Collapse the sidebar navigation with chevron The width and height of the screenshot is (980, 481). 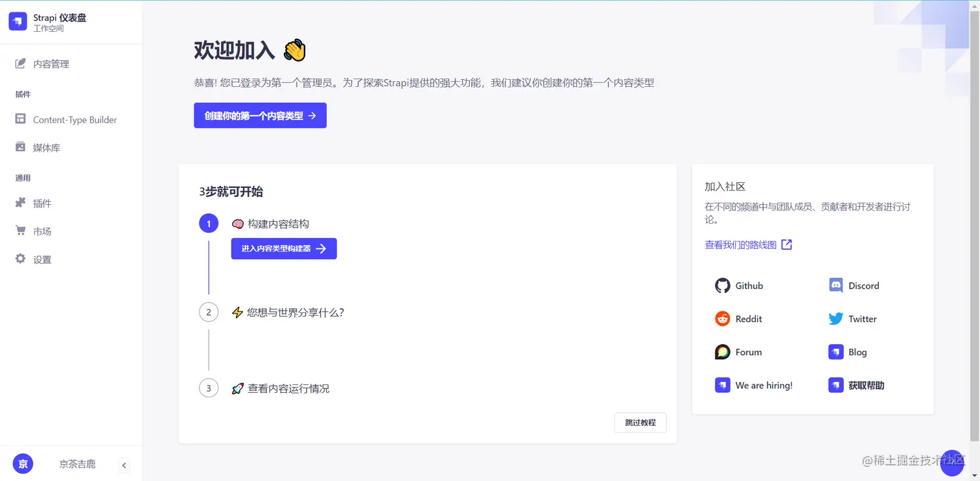point(124,465)
